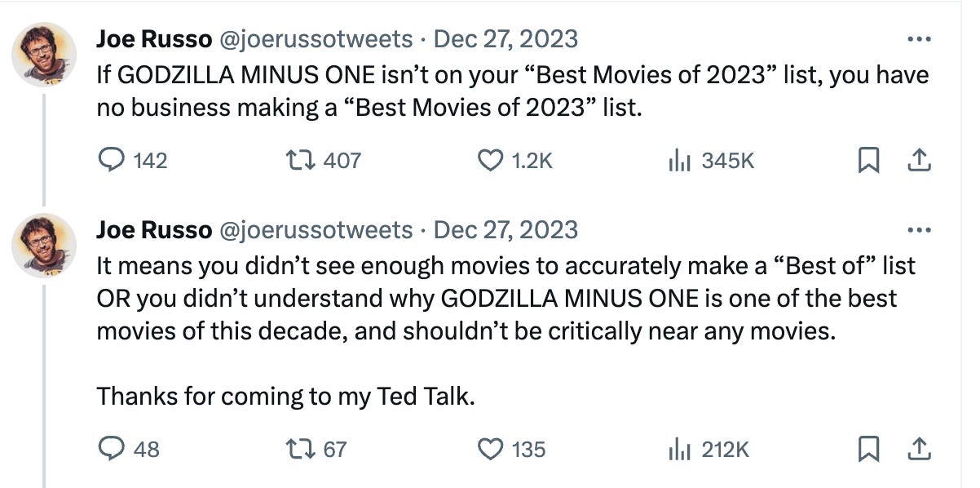Open Joe Russo's avatar on first tweet

click(x=44, y=55)
